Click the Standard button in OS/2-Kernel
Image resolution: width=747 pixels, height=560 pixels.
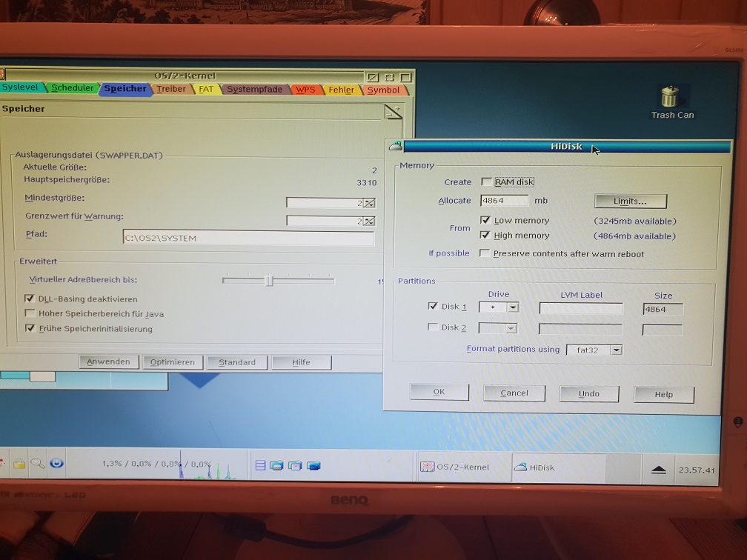pos(237,362)
